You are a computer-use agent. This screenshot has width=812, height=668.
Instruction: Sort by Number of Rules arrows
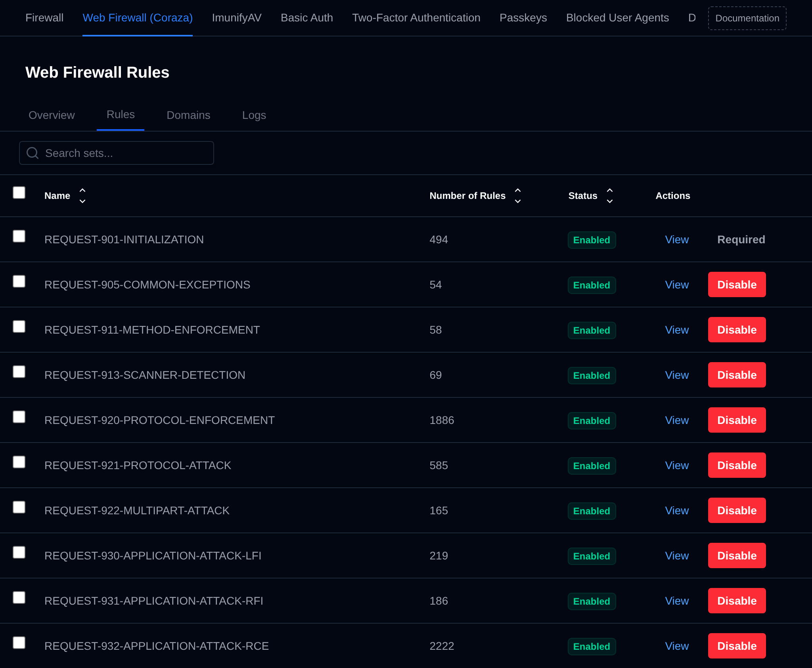pos(518,196)
